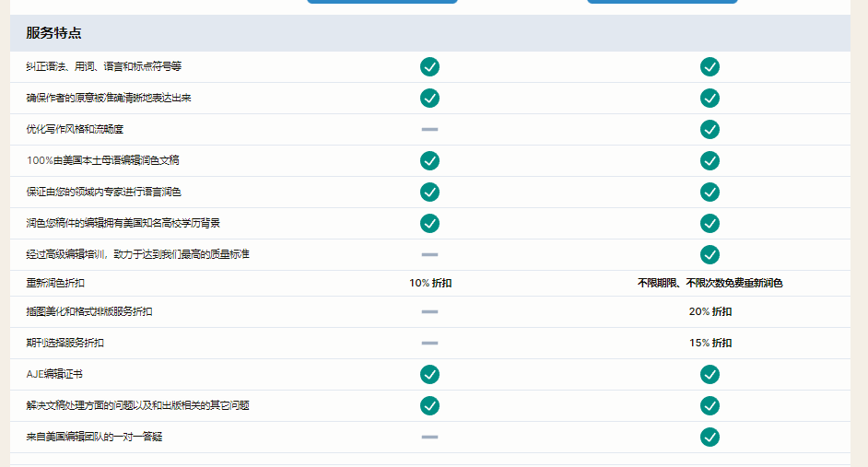Click the 20% 折扣 value
The height and width of the screenshot is (467, 868).
click(710, 311)
